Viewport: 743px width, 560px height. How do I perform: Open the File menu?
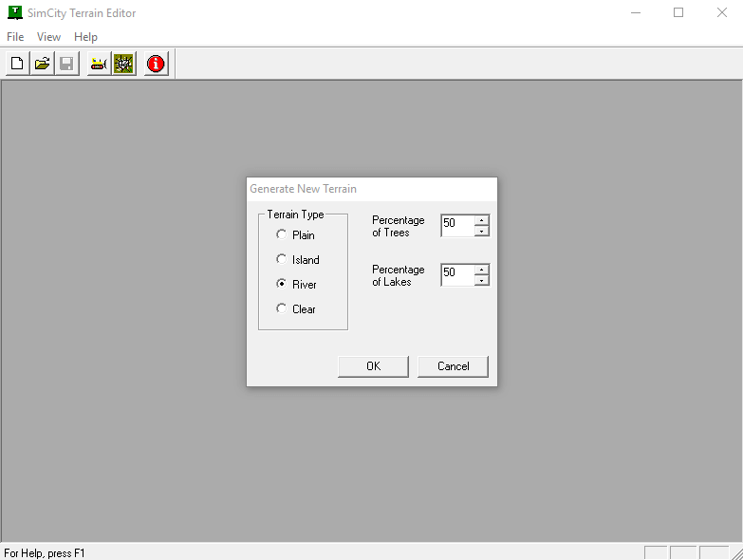point(15,37)
